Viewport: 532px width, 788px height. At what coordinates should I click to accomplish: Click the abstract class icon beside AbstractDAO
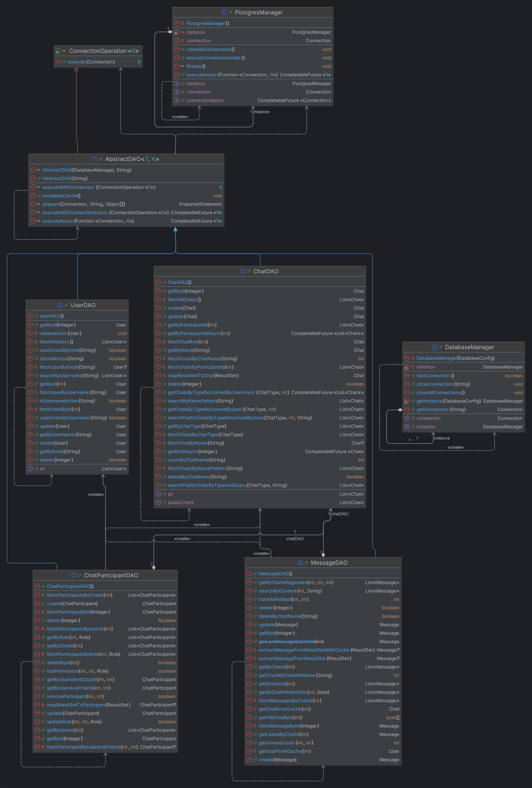click(95, 159)
